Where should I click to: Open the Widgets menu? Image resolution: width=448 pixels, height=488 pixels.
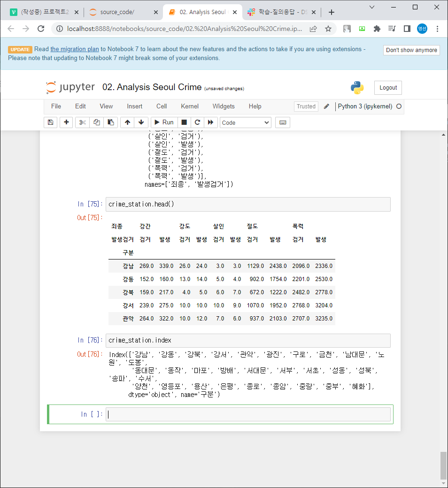224,107
